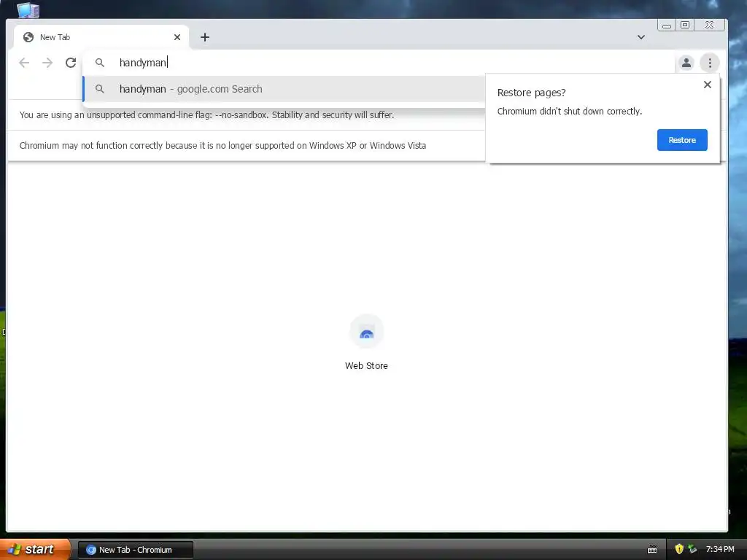Screen dimensions: 747x560
Task: Click the browser back arrow
Action: pos(24,63)
